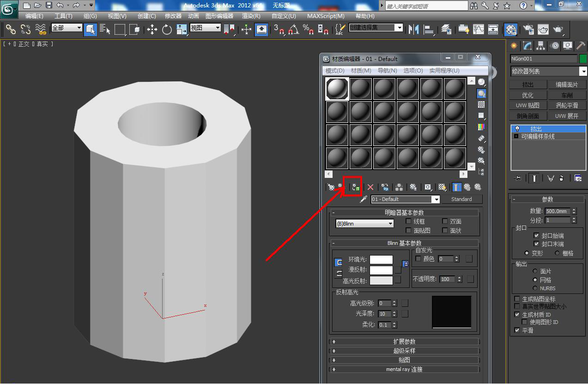The image size is (588, 384).
Task: Select the Move tool in main toolbar
Action: 152,30
